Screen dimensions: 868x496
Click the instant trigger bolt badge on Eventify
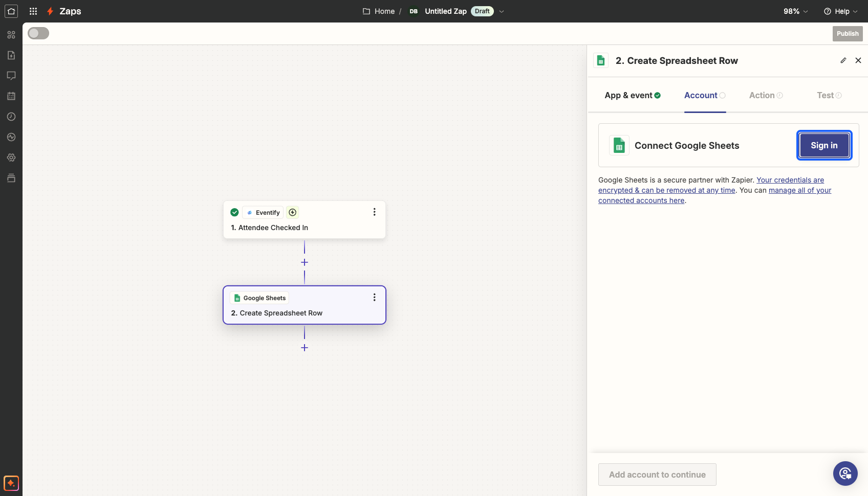coord(293,212)
